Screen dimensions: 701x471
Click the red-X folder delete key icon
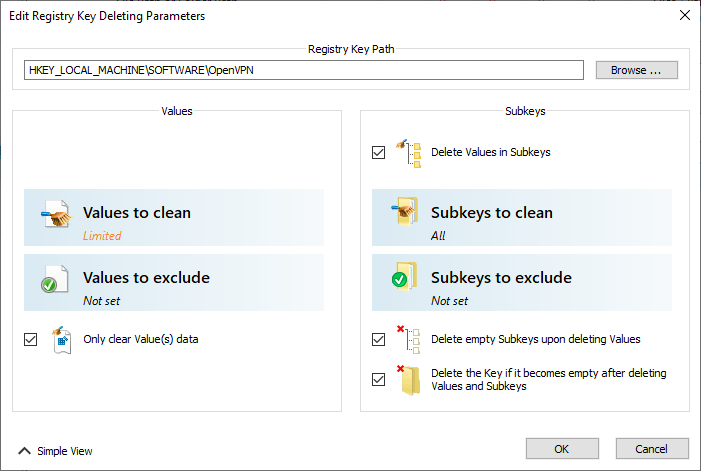tap(409, 380)
